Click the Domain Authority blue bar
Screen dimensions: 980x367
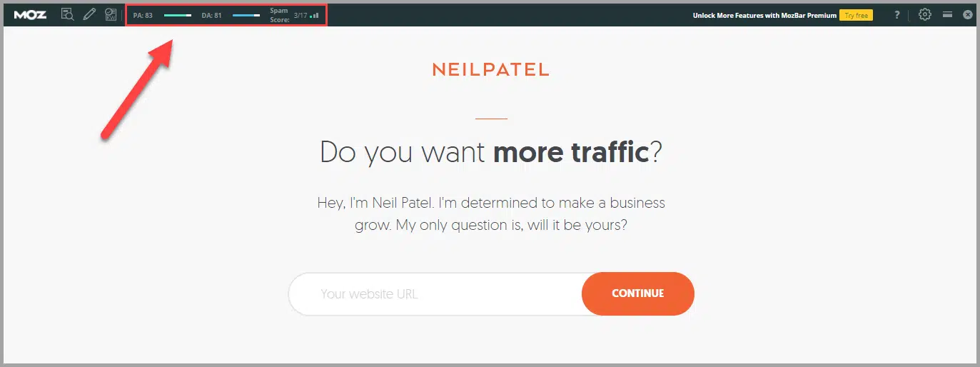[246, 15]
